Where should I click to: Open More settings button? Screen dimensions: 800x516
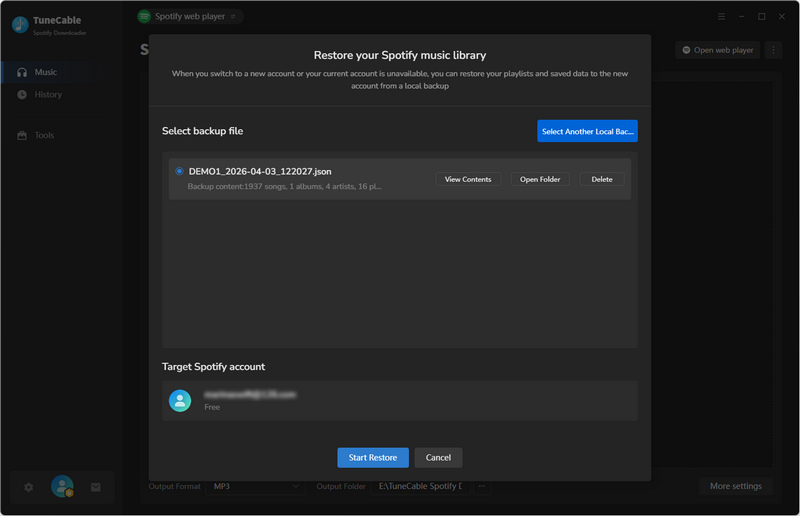(736, 486)
